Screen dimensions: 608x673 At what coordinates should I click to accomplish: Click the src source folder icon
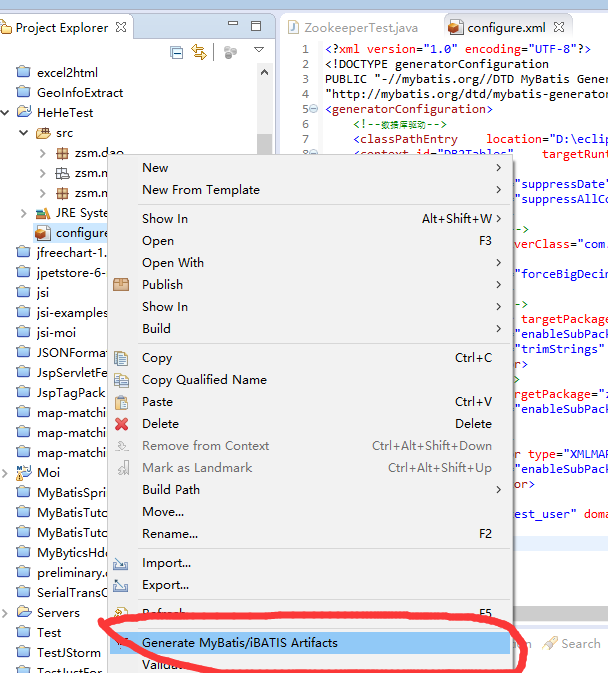click(43, 133)
